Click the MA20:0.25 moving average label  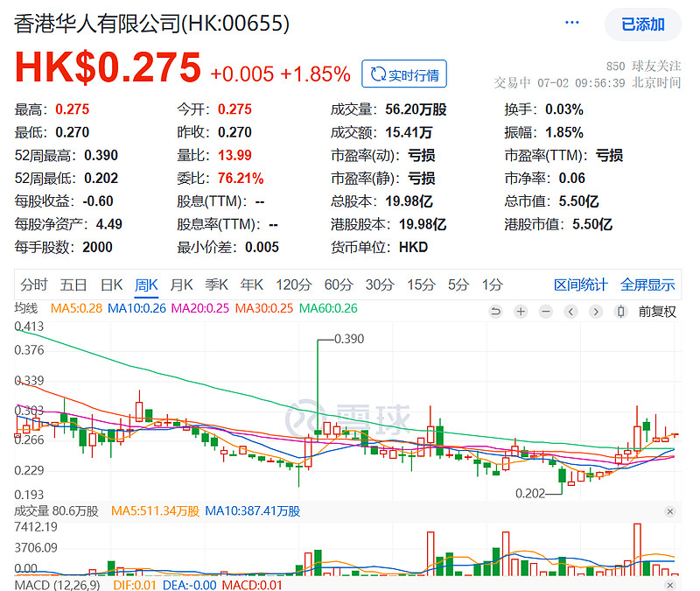point(200,308)
